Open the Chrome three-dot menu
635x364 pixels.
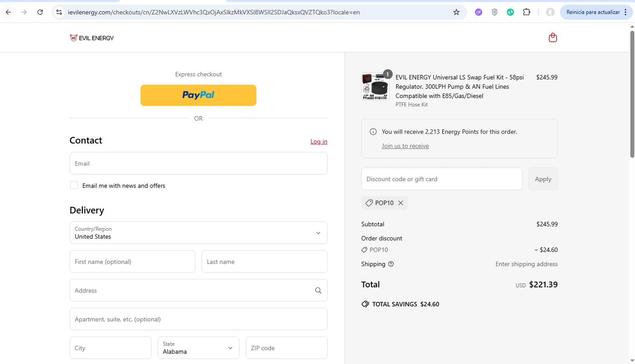pos(626,12)
